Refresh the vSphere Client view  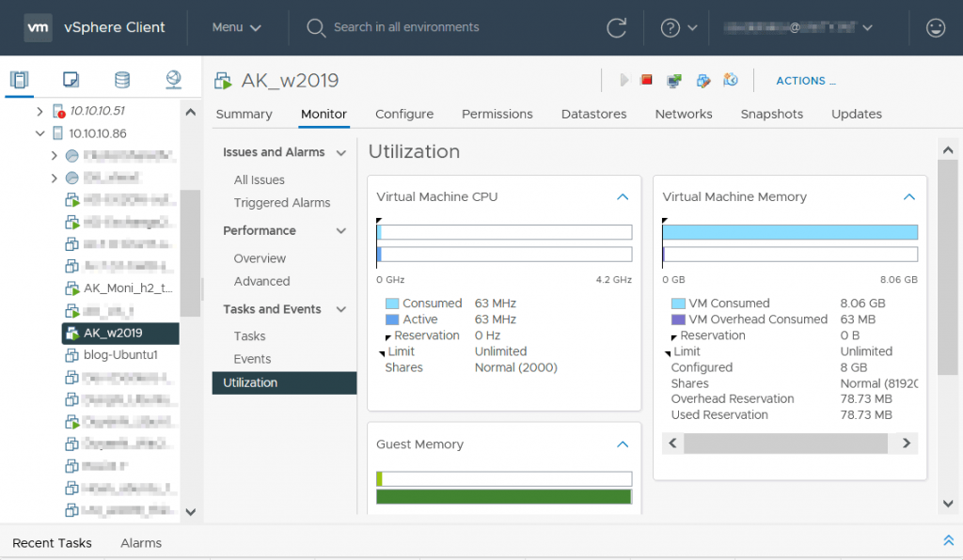click(x=617, y=28)
